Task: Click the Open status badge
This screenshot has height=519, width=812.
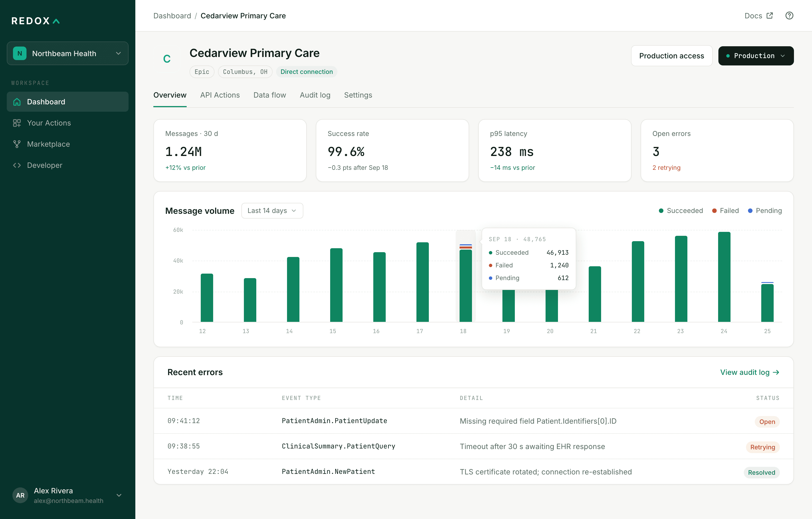Action: tap(767, 421)
